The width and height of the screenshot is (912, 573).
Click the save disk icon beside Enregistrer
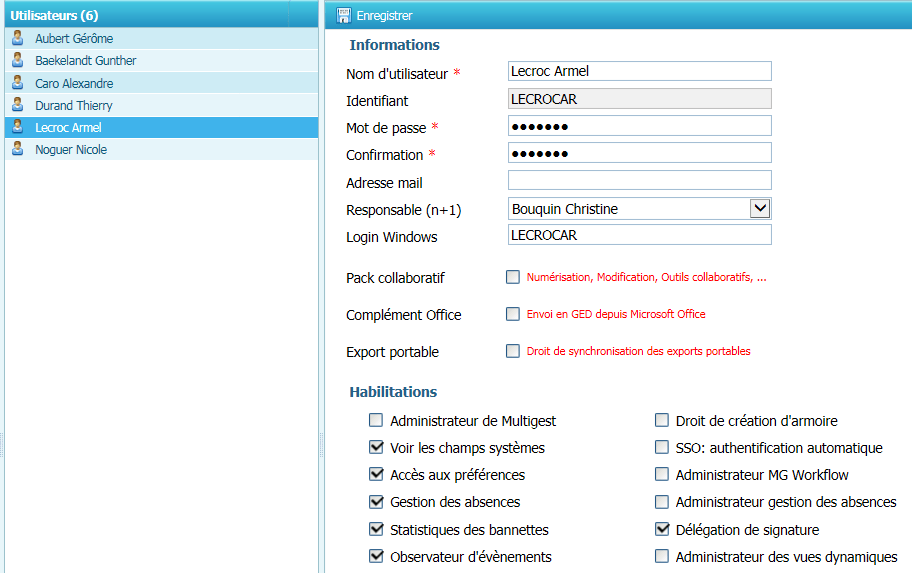click(x=343, y=15)
